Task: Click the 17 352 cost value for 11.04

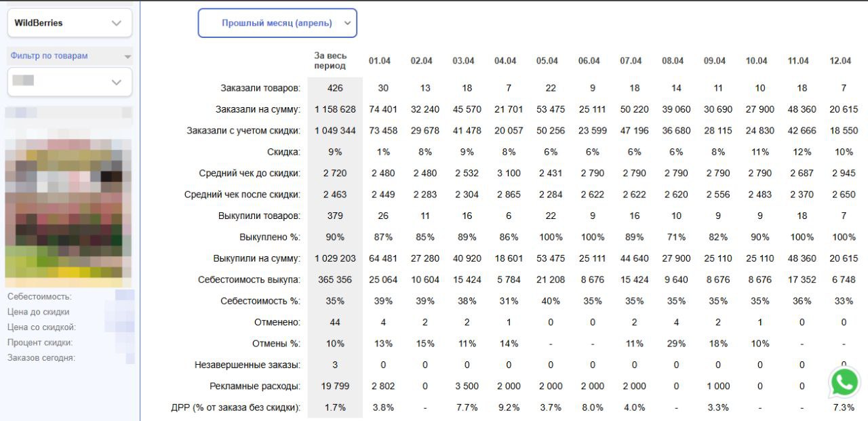Action: click(x=802, y=279)
